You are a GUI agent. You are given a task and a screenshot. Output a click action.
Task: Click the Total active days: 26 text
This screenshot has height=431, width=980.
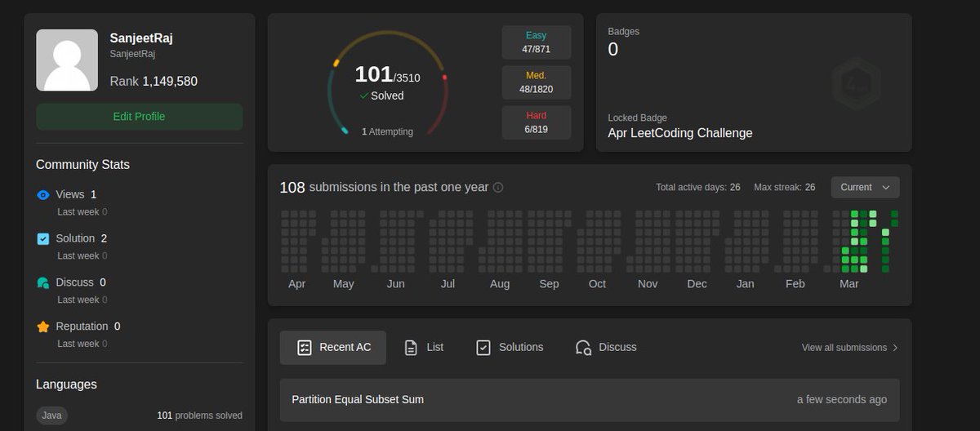tap(698, 188)
